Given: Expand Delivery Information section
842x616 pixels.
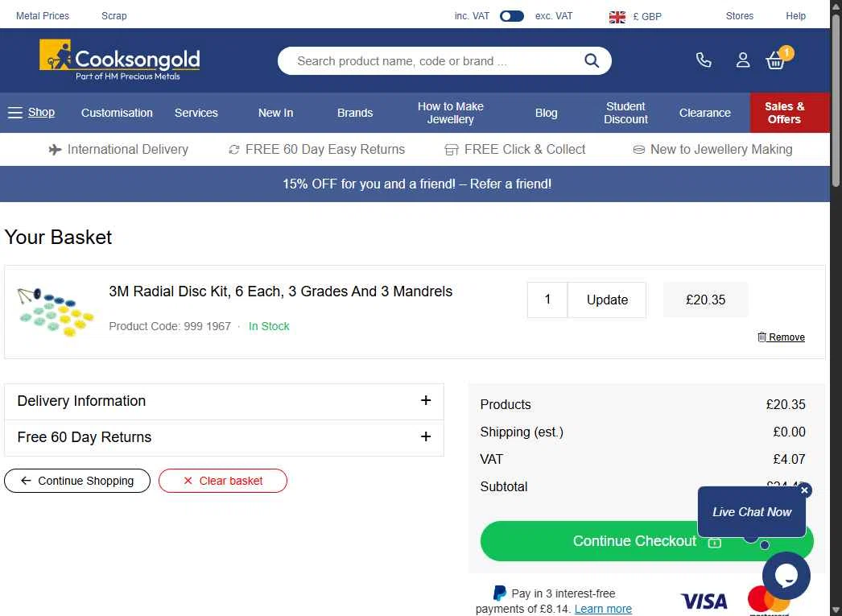Looking at the screenshot, I should (x=224, y=401).
